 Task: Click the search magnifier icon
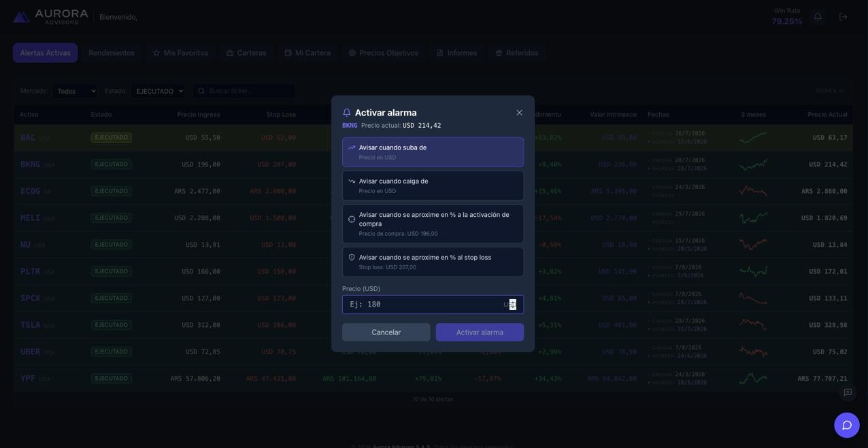201,91
